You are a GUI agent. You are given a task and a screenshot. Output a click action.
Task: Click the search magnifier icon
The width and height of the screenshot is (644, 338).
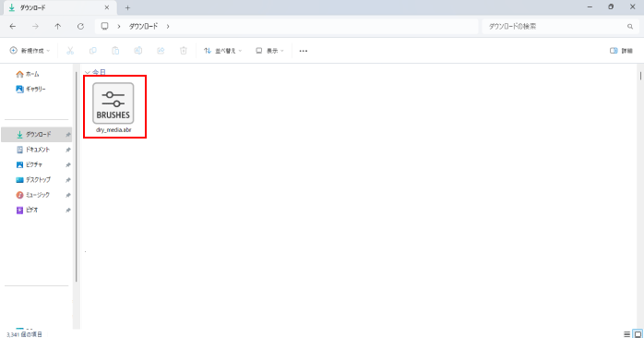(630, 26)
